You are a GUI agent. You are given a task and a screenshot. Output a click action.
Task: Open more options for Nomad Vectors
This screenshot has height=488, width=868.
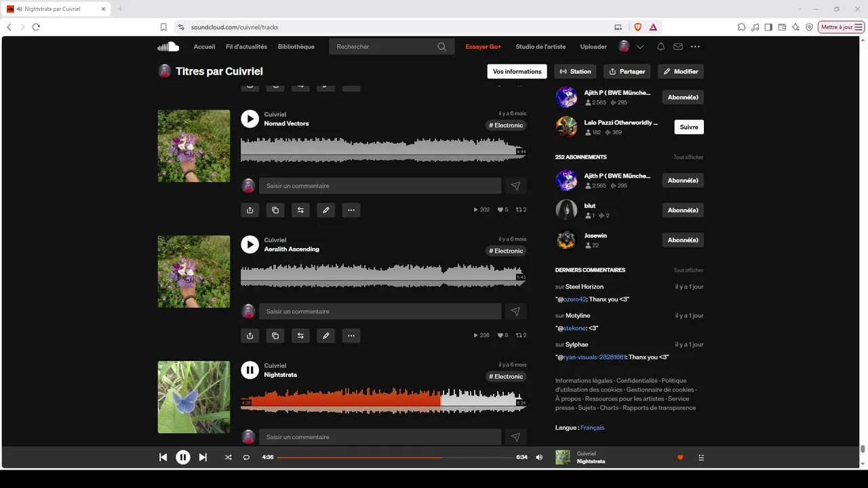point(351,210)
